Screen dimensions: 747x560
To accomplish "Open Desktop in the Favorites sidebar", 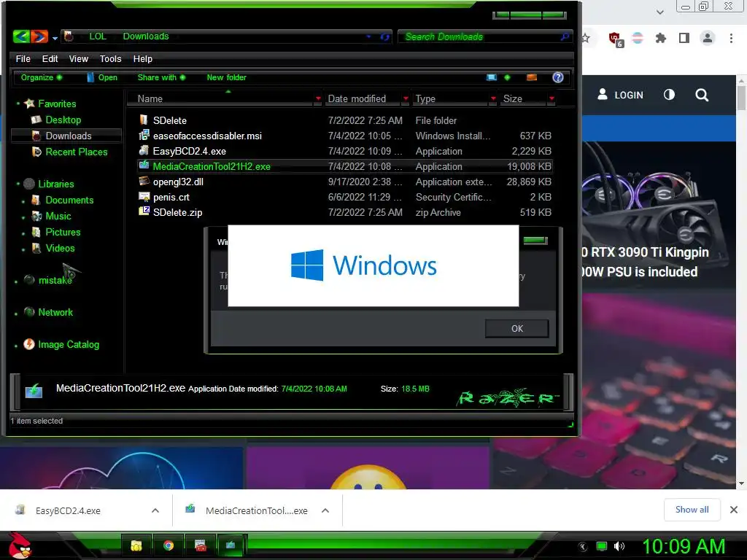I will (x=63, y=120).
